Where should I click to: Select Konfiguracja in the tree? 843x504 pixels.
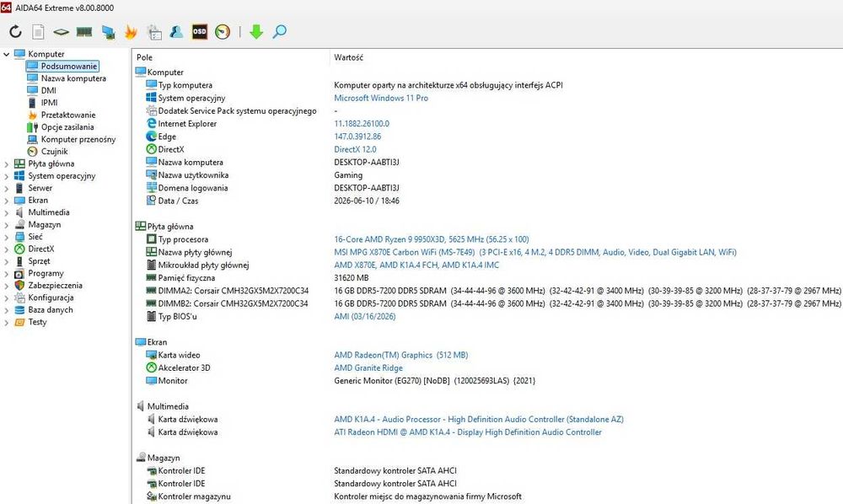51,298
